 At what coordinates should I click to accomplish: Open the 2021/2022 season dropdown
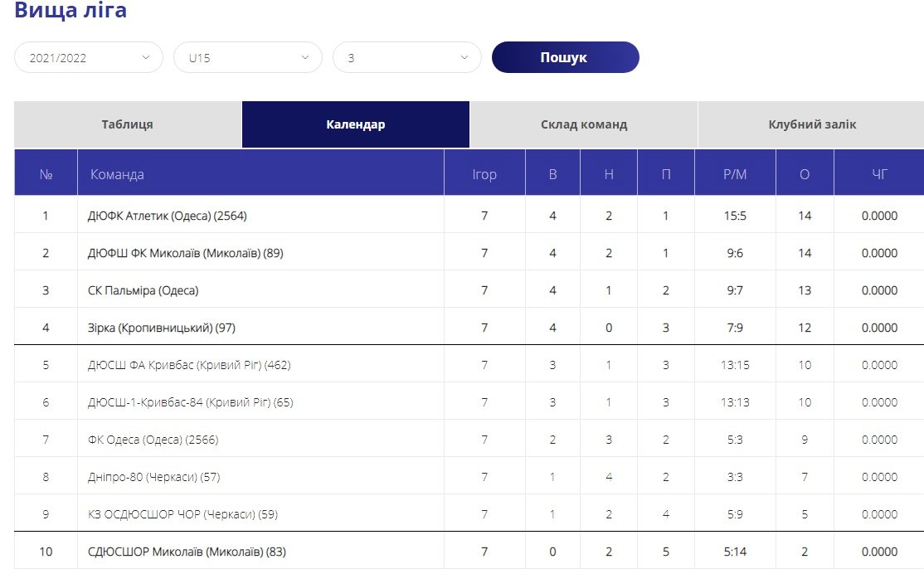coord(88,58)
